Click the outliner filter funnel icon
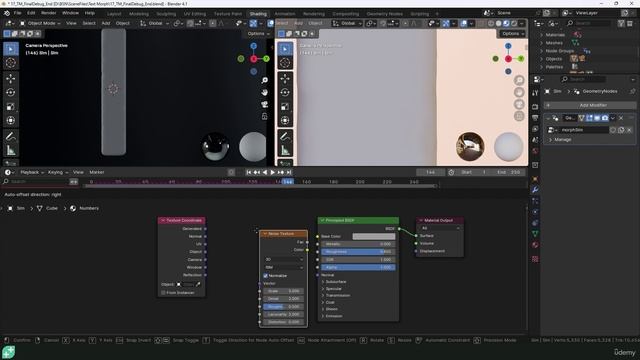This screenshot has height=360, width=640. pos(621,24)
